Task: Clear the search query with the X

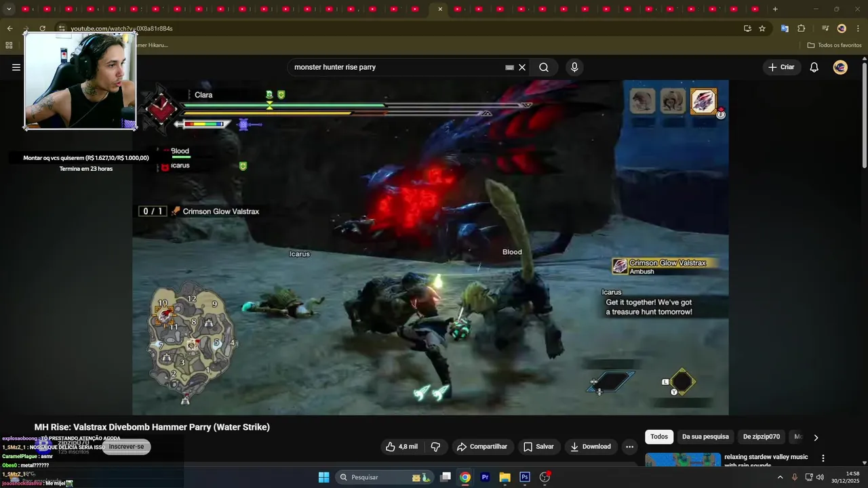Action: (522, 67)
